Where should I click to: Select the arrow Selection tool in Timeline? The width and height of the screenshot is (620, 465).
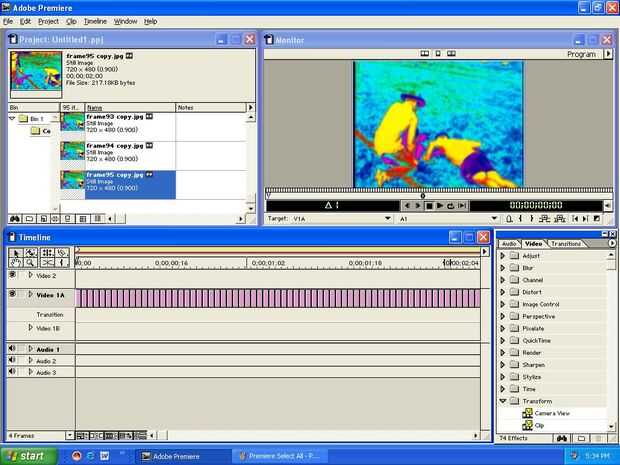16,253
